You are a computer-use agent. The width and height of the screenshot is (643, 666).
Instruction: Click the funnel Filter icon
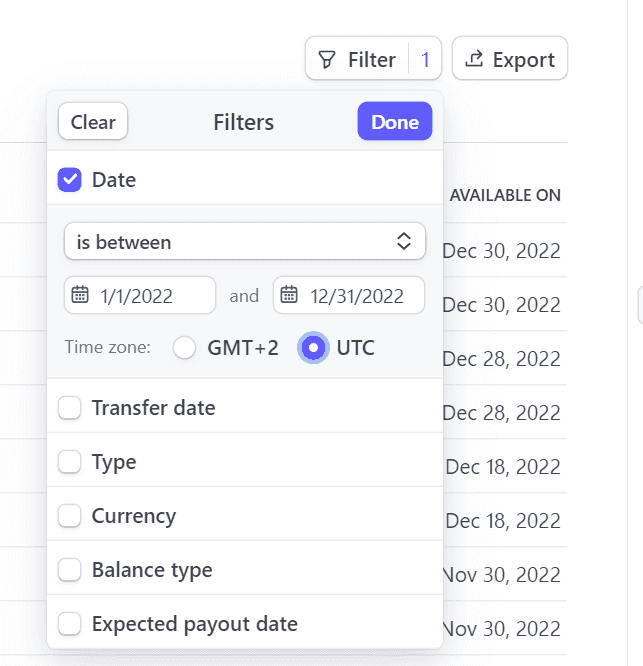(x=327, y=60)
